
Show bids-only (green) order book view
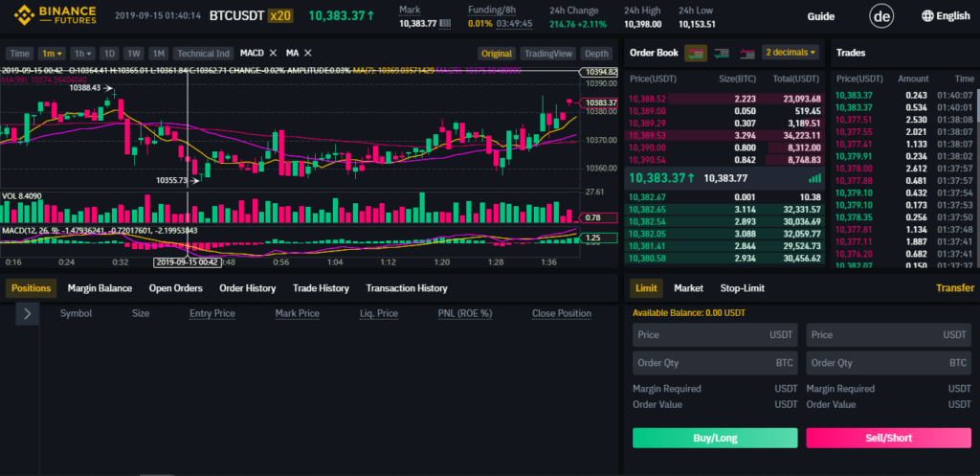[x=722, y=54]
